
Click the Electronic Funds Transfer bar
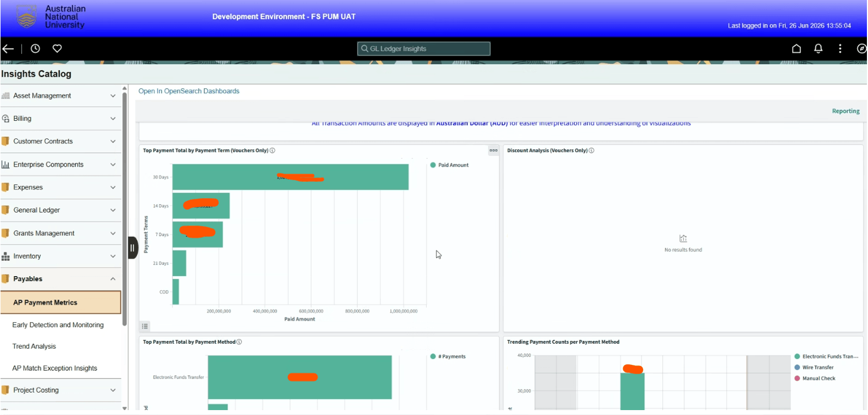300,377
